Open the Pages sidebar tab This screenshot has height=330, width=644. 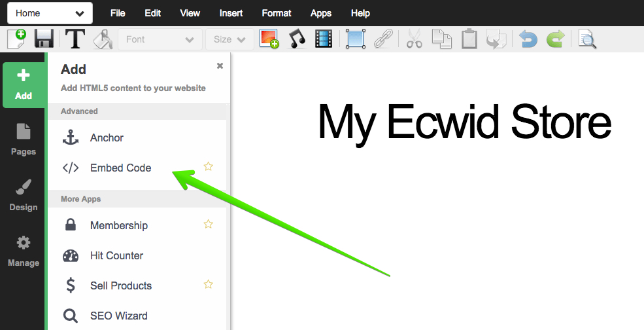tap(24, 139)
